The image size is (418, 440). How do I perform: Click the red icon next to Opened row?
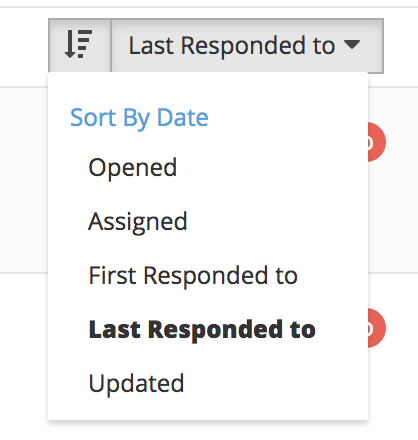377,142
